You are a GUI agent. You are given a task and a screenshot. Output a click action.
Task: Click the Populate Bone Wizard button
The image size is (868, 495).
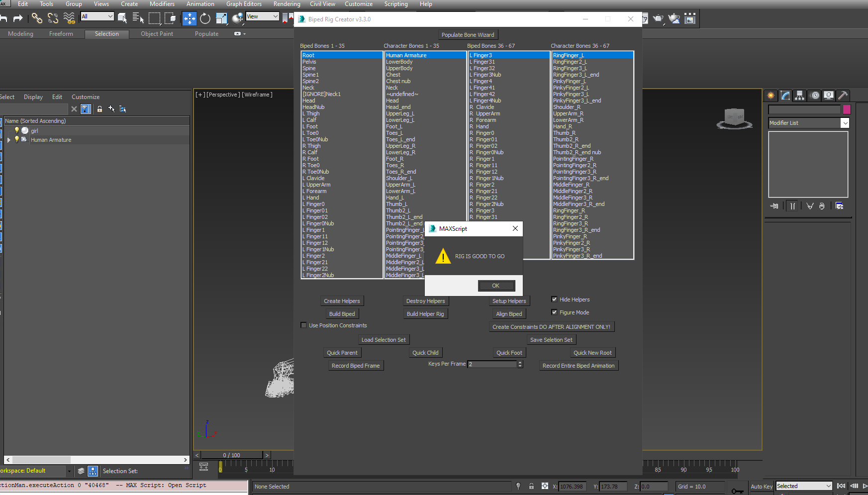pyautogui.click(x=468, y=35)
